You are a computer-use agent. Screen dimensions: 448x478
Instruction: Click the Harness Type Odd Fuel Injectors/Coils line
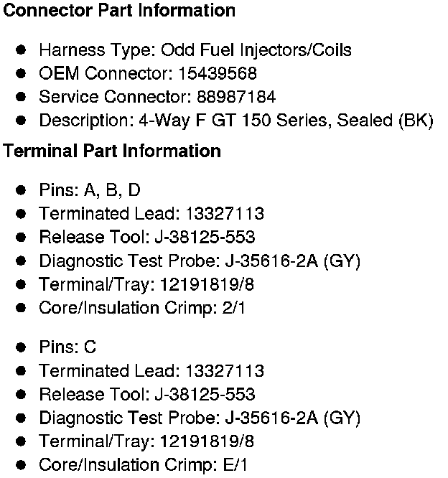tap(195, 50)
